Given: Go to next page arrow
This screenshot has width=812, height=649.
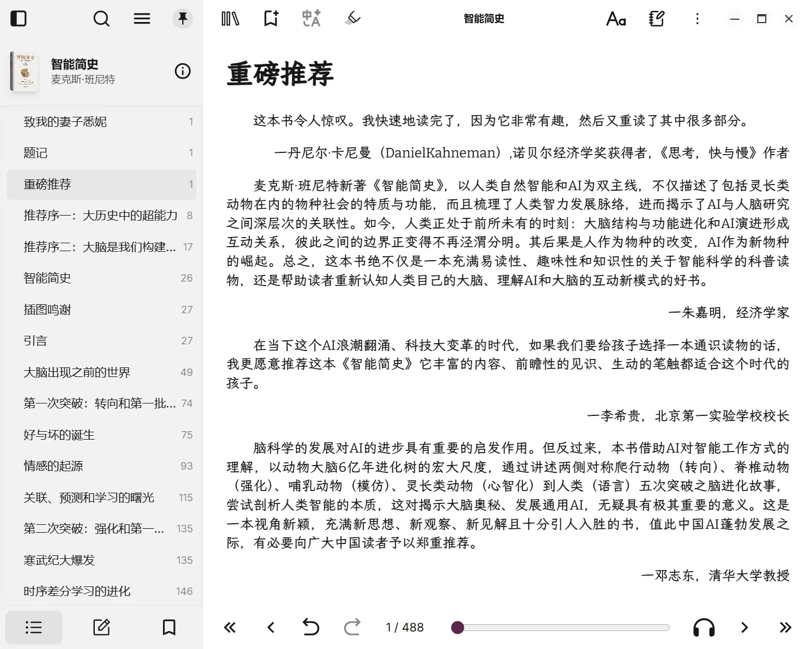Looking at the screenshot, I should pyautogui.click(x=744, y=628).
